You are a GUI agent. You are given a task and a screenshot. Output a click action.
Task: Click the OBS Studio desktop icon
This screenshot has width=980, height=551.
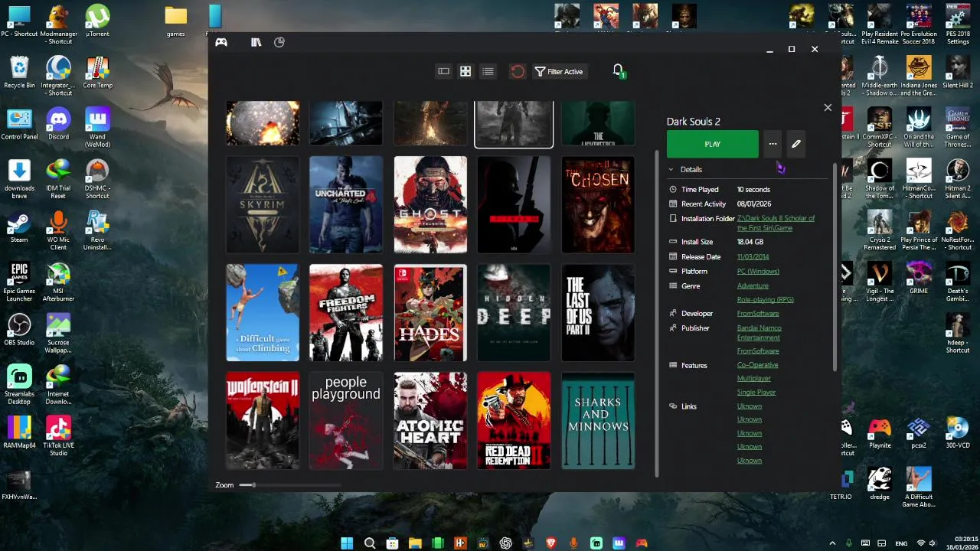pyautogui.click(x=19, y=329)
